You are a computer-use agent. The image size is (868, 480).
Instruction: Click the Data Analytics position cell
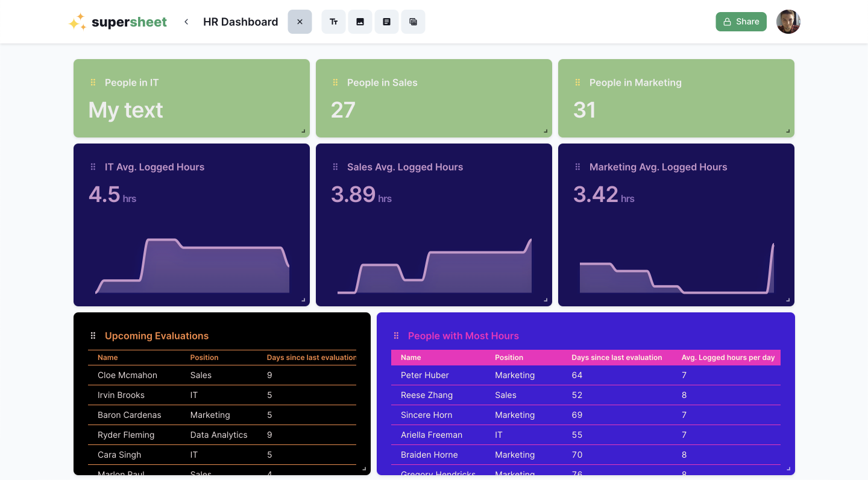[219, 435]
